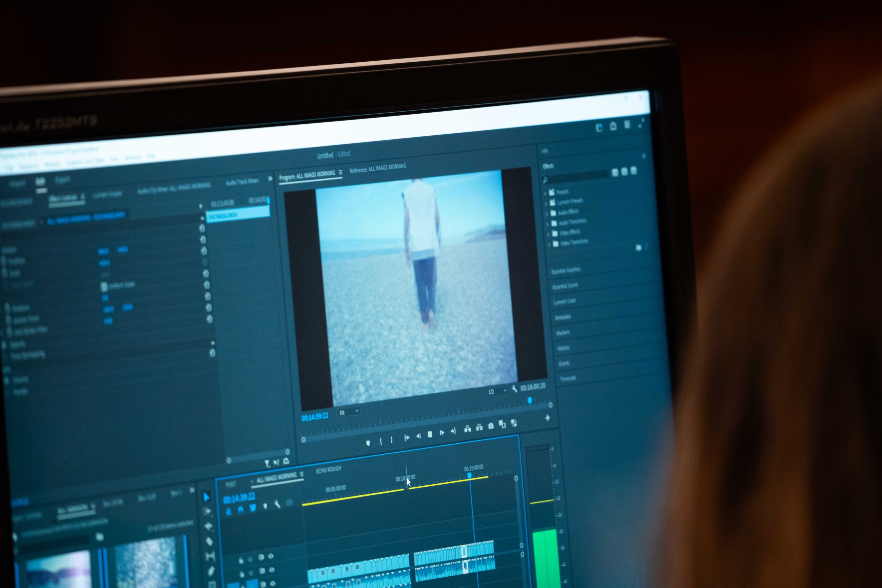The height and width of the screenshot is (588, 882).
Task: Expand the Video Transitions folder
Action: point(549,245)
